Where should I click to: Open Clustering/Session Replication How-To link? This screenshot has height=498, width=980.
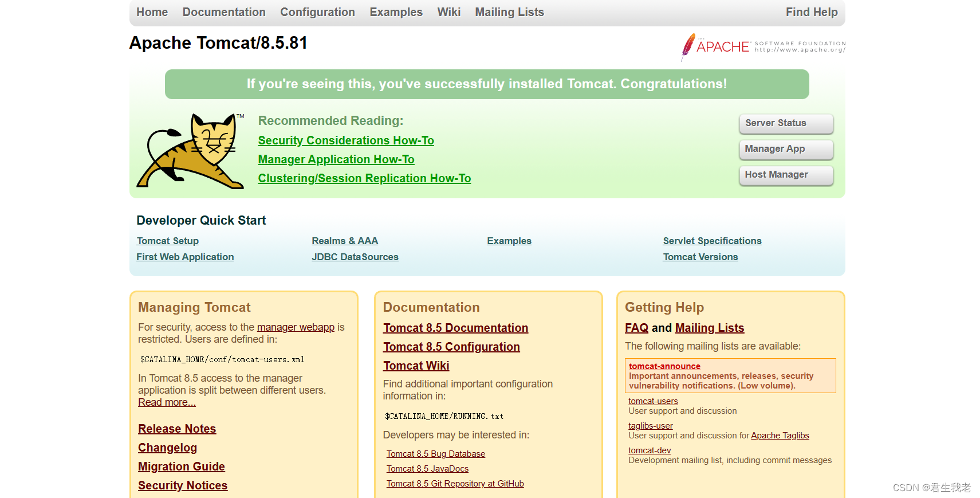[364, 178]
